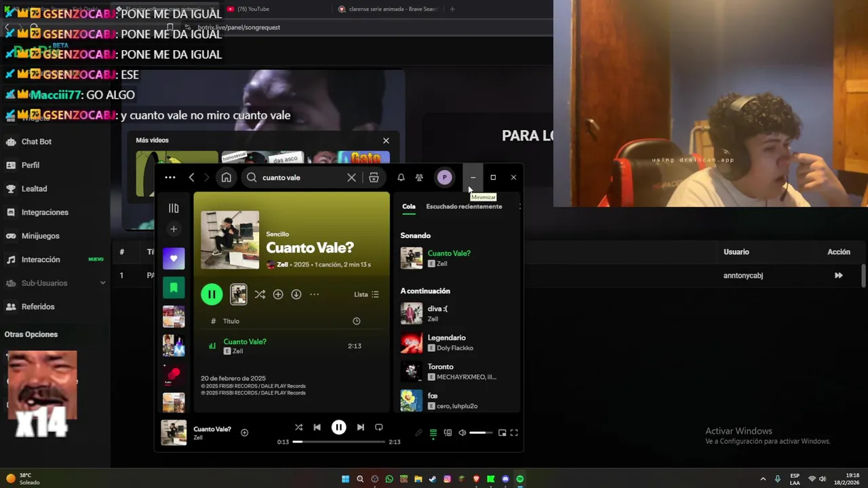Expand Your Library sidebar
The width and height of the screenshot is (868, 488).
[x=174, y=208]
